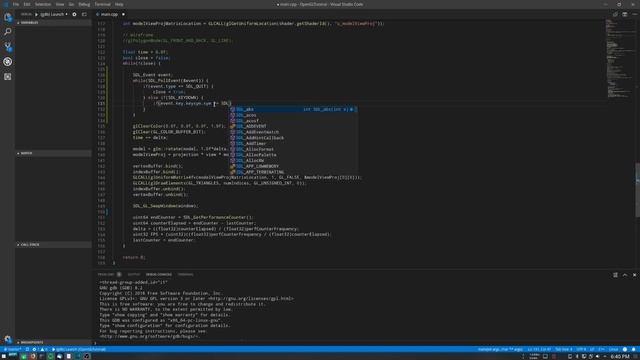
Task: Select SDL_ADDEVENT autocomplete suggestion
Action: pyautogui.click(x=293, y=127)
